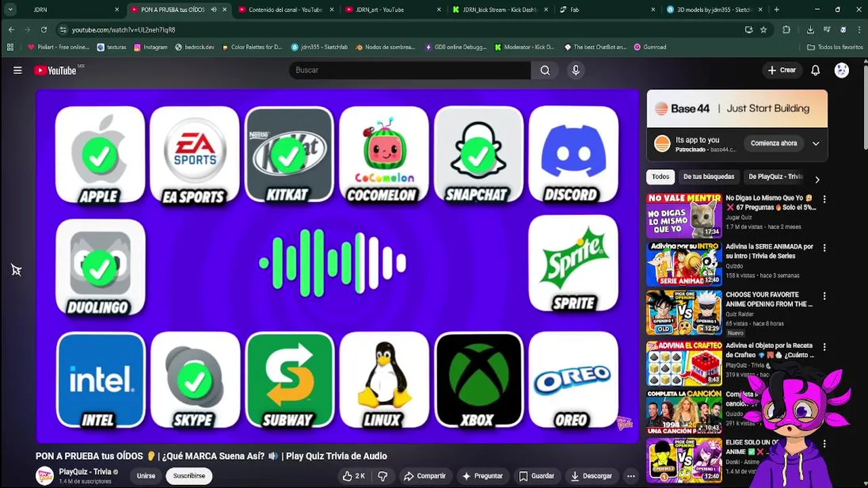Open the Pixilart bookmark

tap(58, 47)
